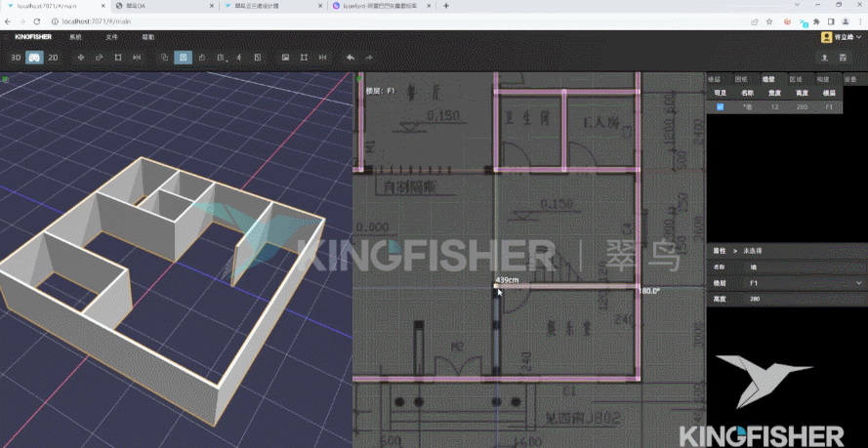Click the browser reload button

pos(36,21)
